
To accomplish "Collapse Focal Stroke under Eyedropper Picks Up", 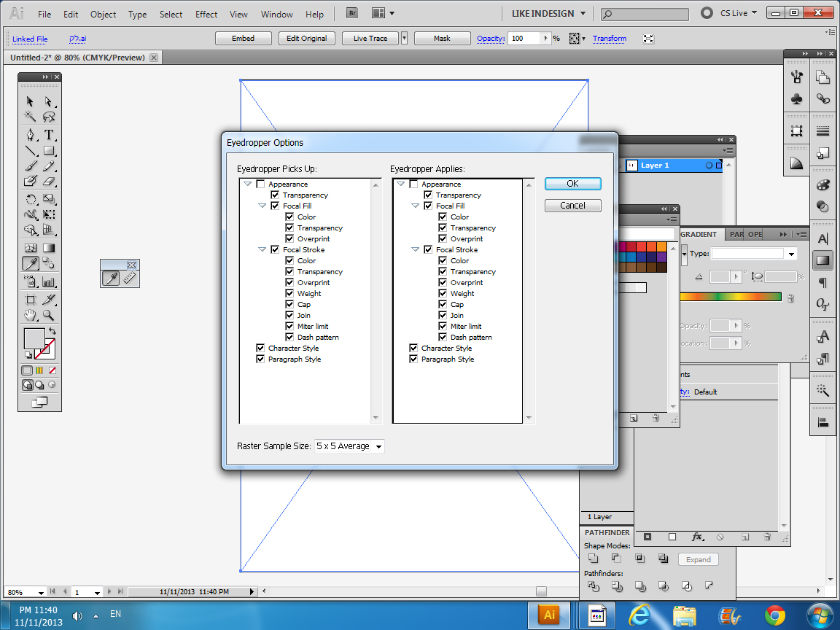I will click(262, 249).
